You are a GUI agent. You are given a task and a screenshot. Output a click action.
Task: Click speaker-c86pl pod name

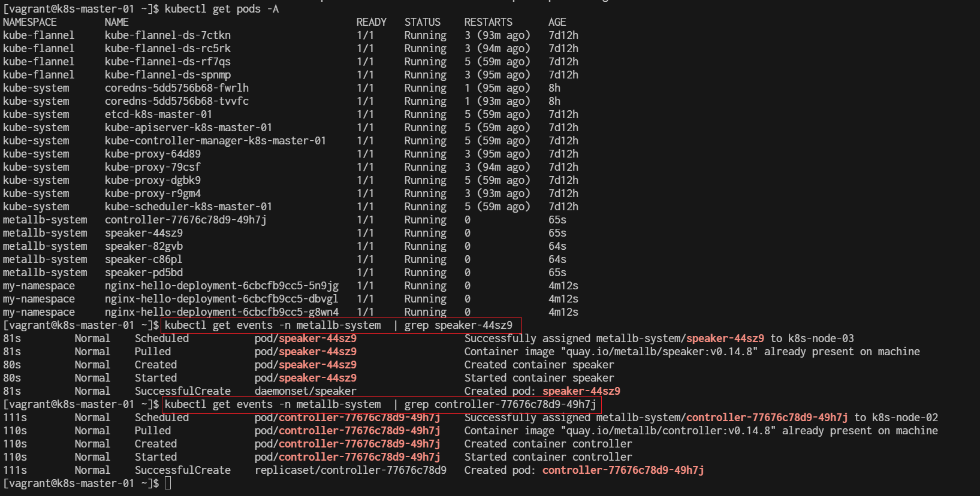tap(144, 259)
